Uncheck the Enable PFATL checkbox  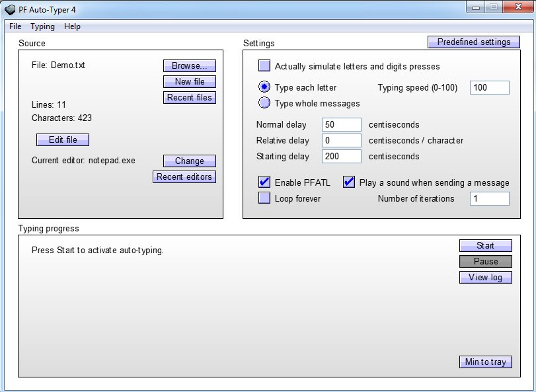click(264, 182)
